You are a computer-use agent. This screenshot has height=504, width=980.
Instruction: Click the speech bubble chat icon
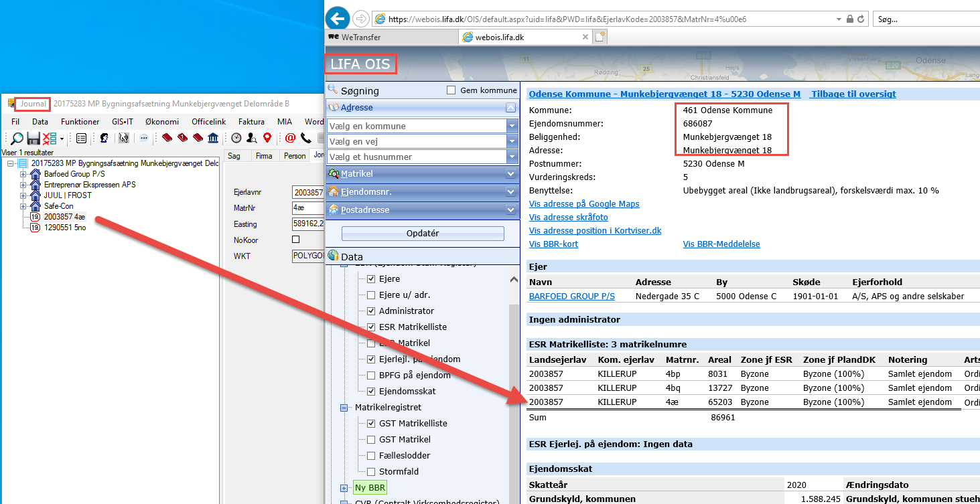143,138
